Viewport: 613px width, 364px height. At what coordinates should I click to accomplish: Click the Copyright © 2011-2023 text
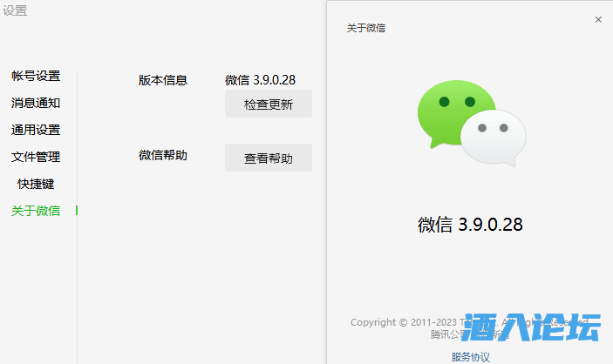pos(469,322)
